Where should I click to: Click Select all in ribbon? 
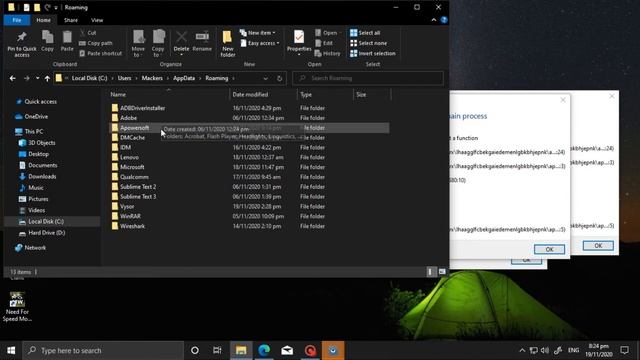tap(365, 33)
